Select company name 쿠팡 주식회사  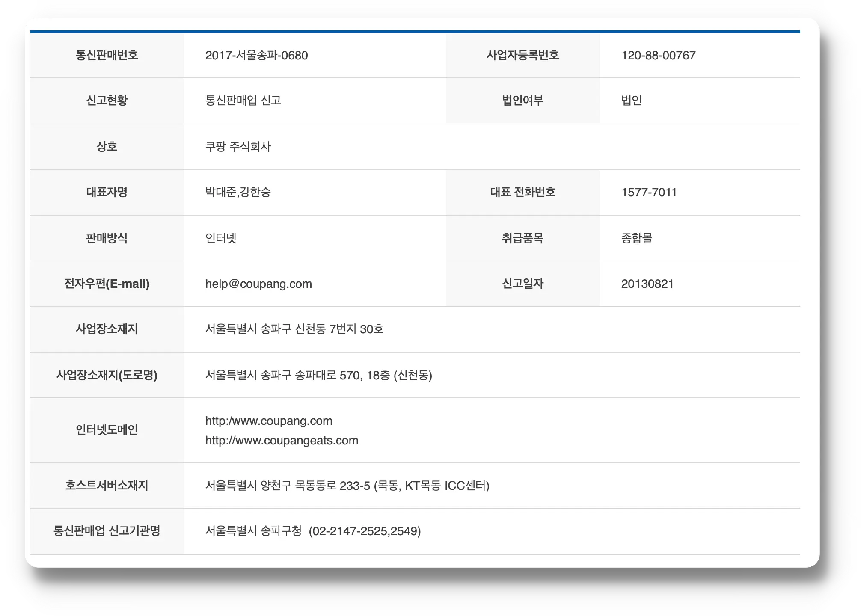[x=238, y=147]
